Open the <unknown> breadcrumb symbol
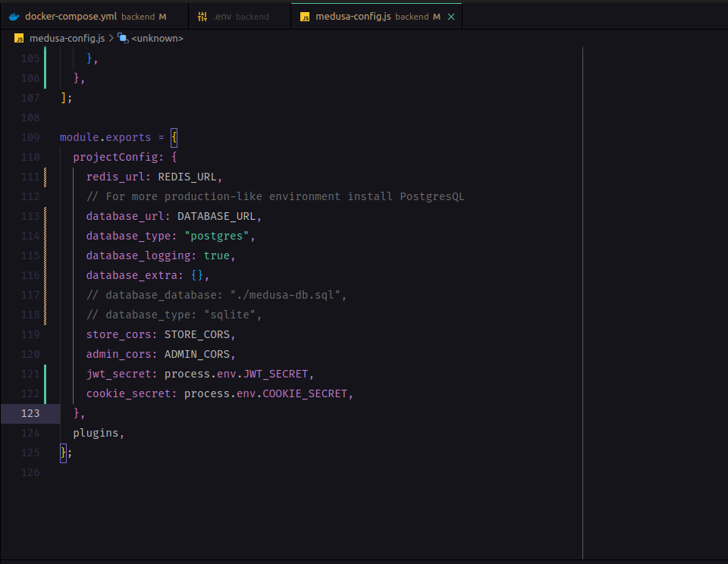The image size is (728, 564). pyautogui.click(x=158, y=39)
